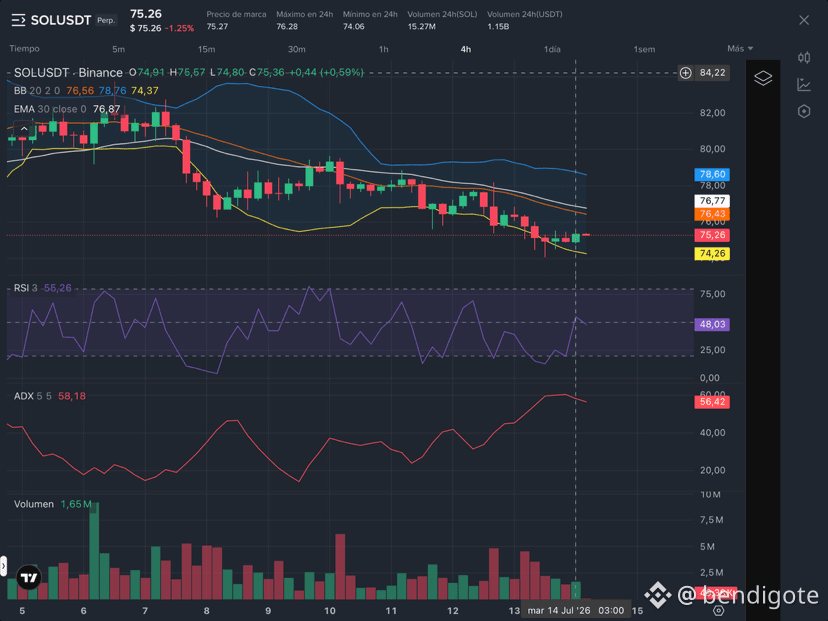Click the -1.25% price change

coord(180,29)
